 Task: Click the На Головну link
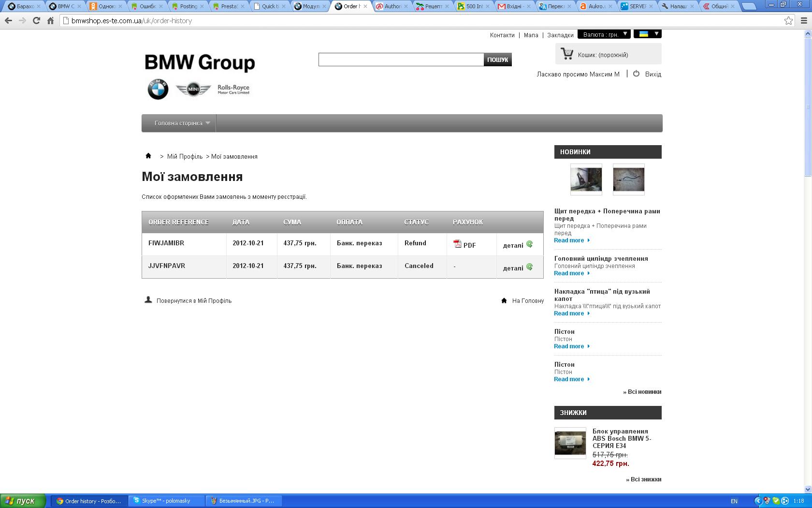pos(528,300)
